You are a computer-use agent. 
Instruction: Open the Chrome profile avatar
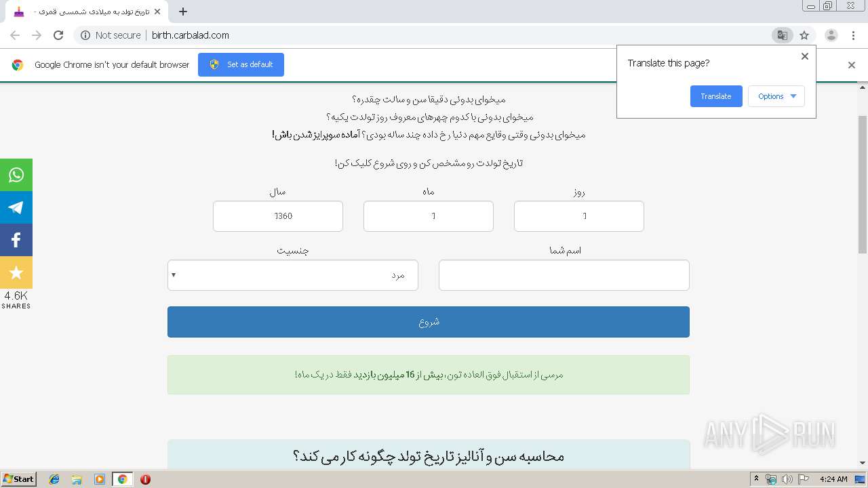pos(831,35)
